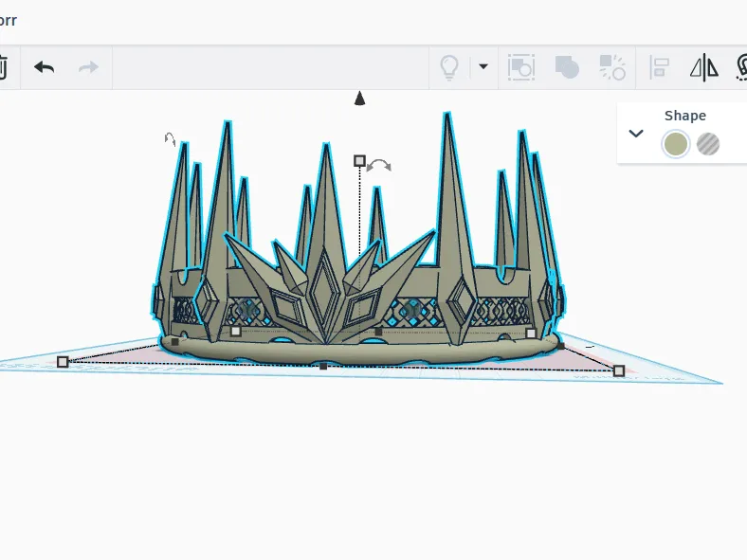Click the black cone height-lift handle

(x=359, y=99)
